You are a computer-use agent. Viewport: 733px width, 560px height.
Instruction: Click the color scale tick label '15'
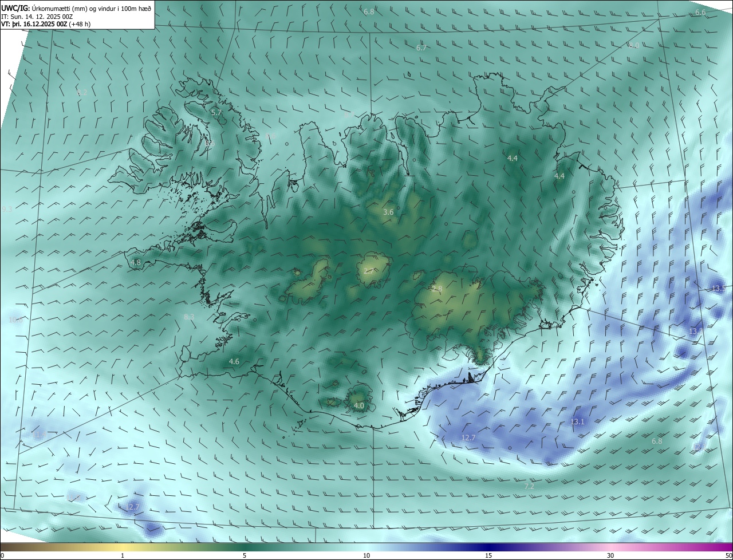click(x=488, y=555)
